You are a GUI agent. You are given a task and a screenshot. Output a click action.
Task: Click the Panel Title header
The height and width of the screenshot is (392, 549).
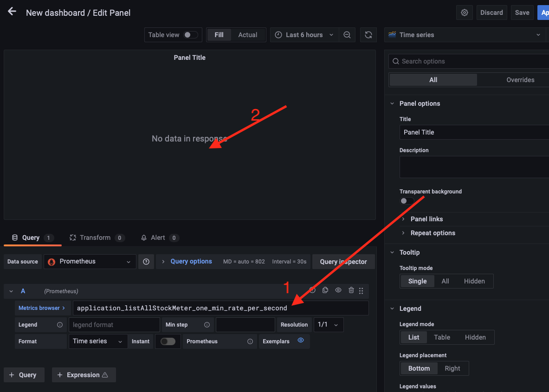coord(190,58)
